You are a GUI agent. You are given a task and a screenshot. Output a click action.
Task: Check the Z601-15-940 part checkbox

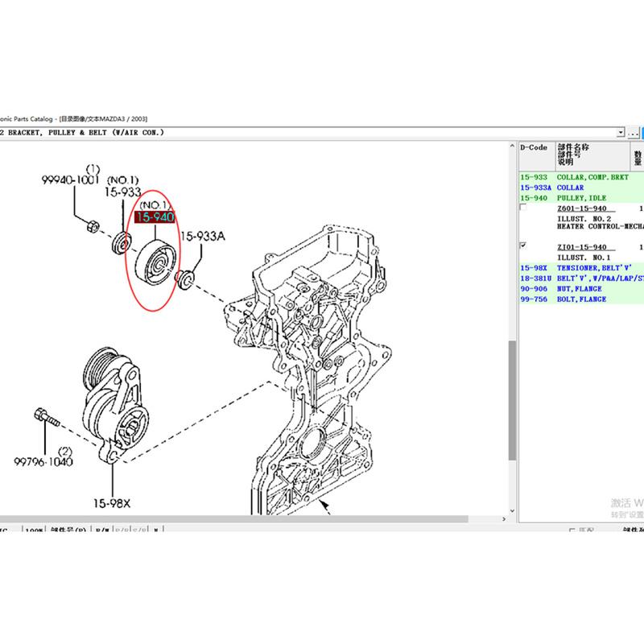click(x=523, y=208)
